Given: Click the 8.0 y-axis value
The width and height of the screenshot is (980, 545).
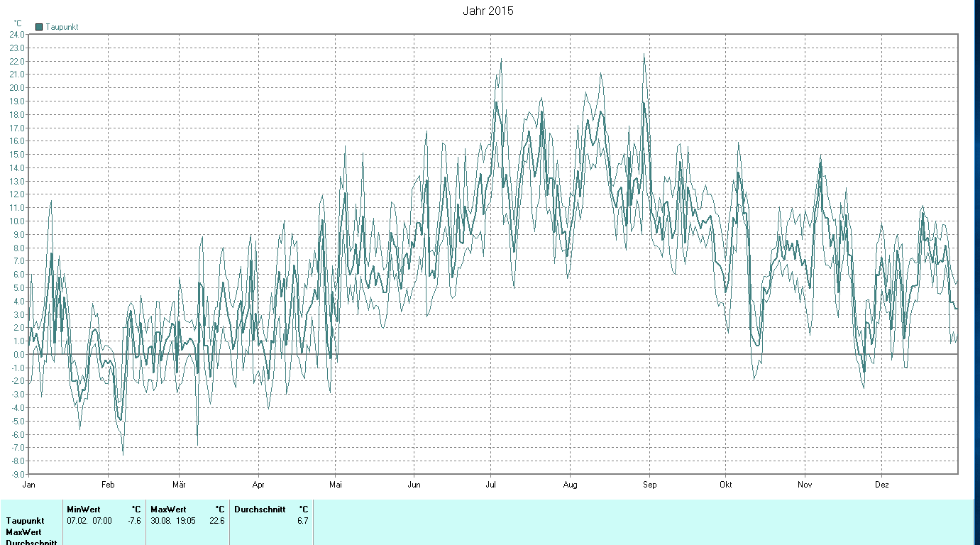Looking at the screenshot, I should coord(19,248).
